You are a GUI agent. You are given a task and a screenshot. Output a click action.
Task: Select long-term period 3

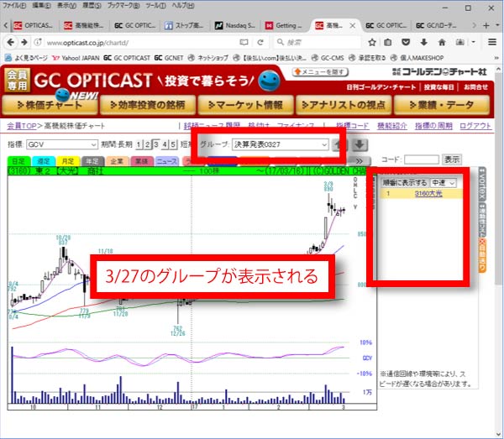tap(155, 144)
